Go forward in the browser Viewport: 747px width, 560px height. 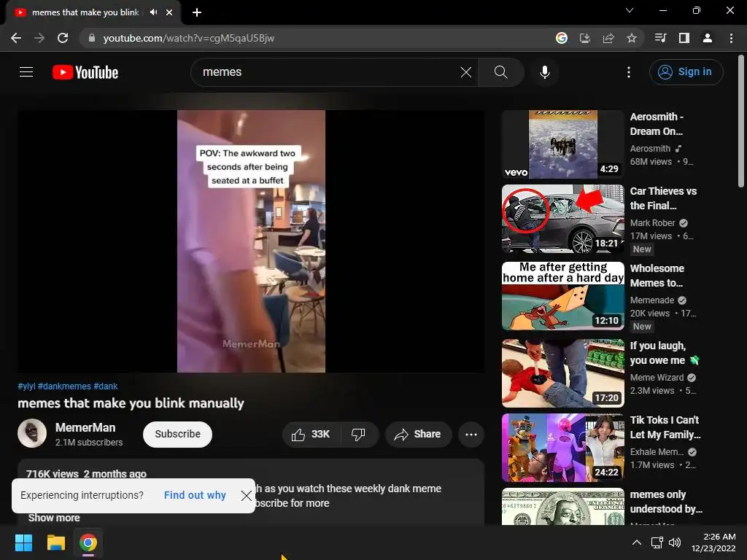pos(39,38)
